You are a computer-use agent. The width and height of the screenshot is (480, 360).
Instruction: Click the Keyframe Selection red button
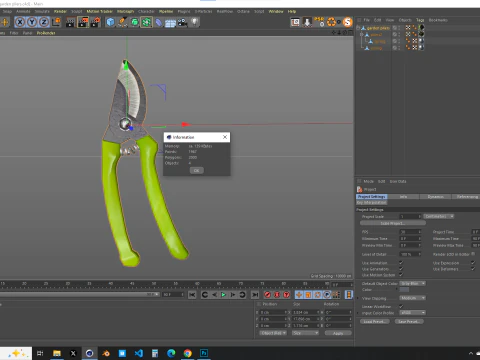click(x=287, y=295)
